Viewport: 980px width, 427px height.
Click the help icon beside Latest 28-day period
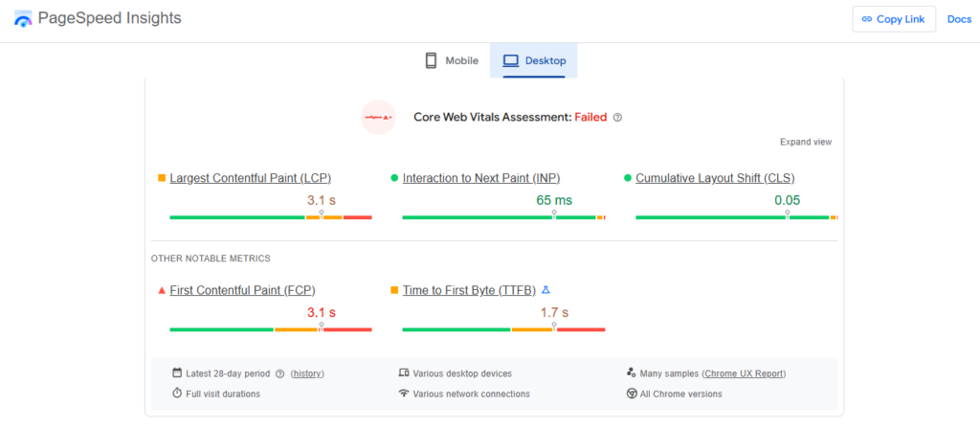pyautogui.click(x=280, y=374)
